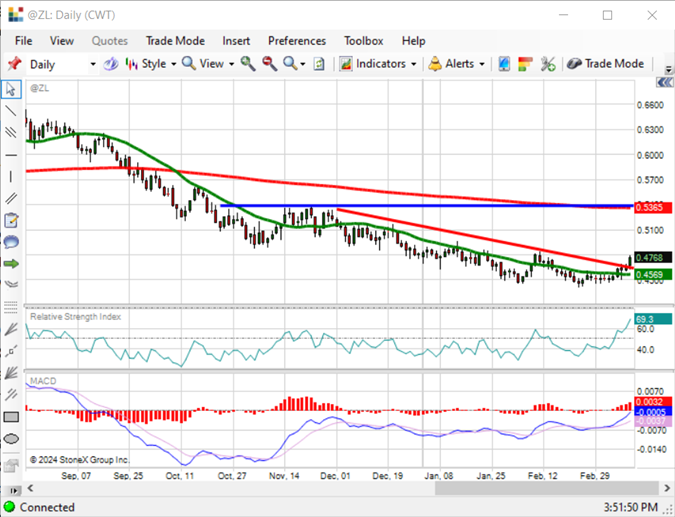Expand Indicators dropdown arrow

pos(414,64)
